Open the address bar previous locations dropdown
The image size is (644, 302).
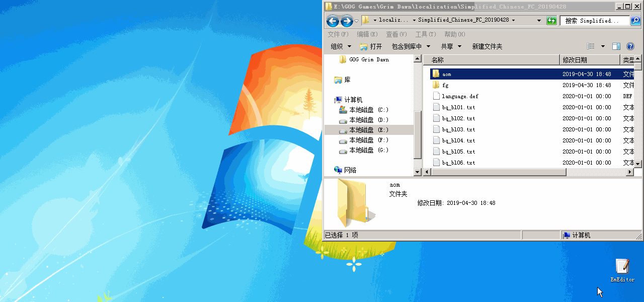539,21
